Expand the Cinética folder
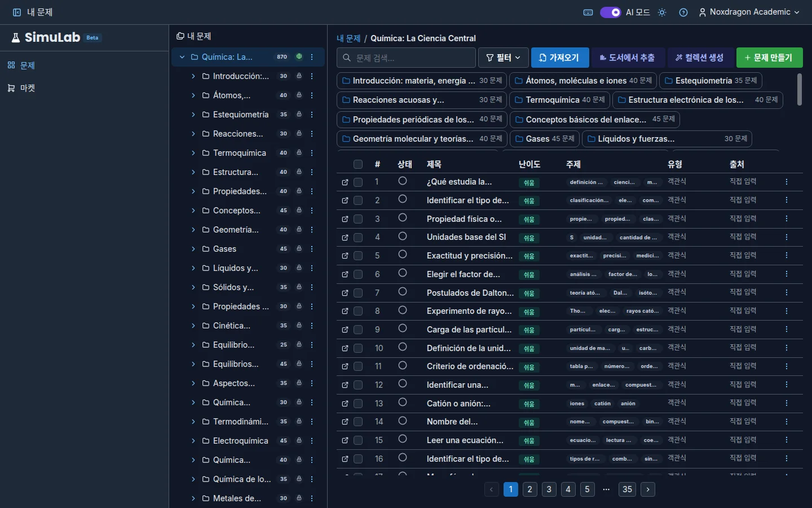The width and height of the screenshot is (812, 508). pos(193,326)
